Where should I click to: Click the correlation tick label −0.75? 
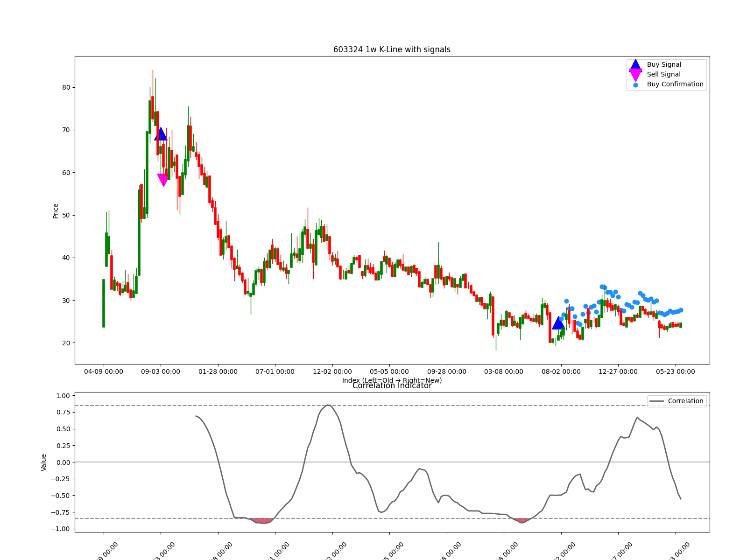point(60,512)
